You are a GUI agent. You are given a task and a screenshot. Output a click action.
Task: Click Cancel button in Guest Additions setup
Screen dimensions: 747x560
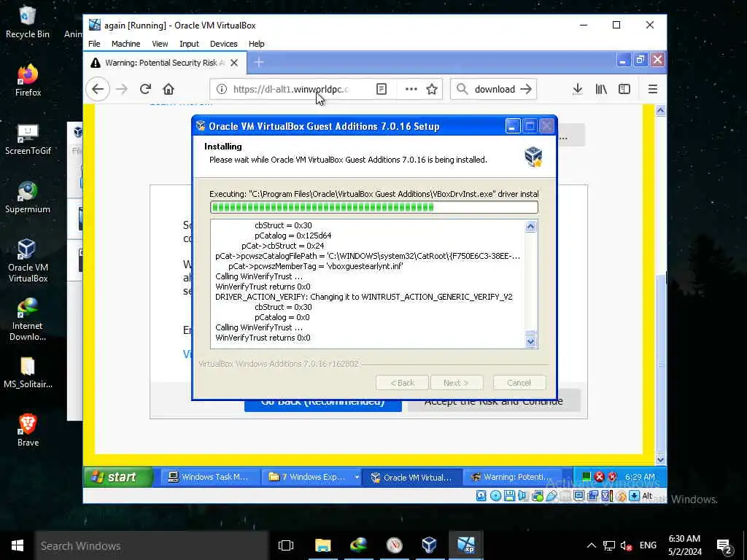519,382
